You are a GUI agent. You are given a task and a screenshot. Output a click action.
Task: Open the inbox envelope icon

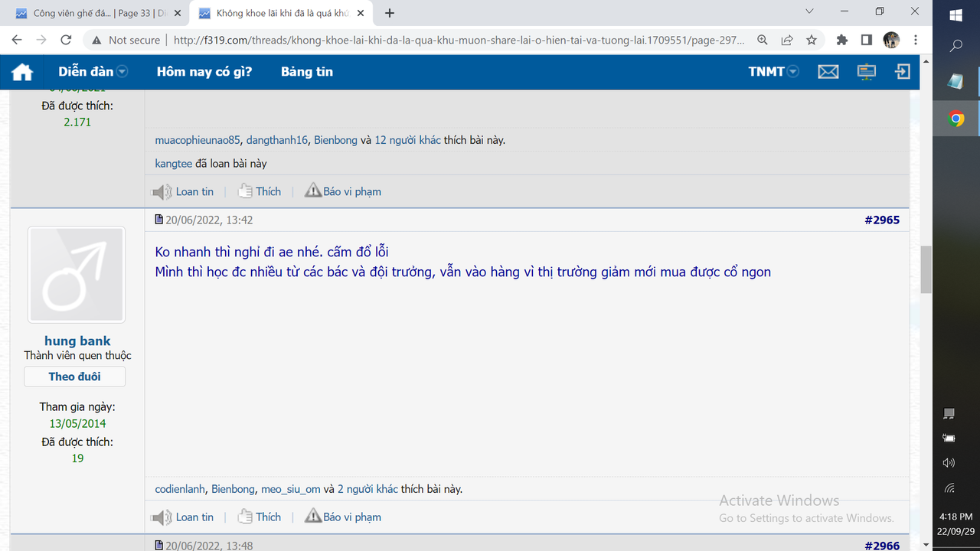(x=828, y=72)
